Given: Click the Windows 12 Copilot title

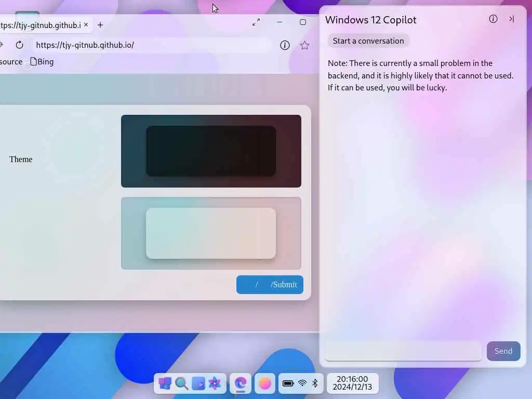Looking at the screenshot, I should point(370,20).
